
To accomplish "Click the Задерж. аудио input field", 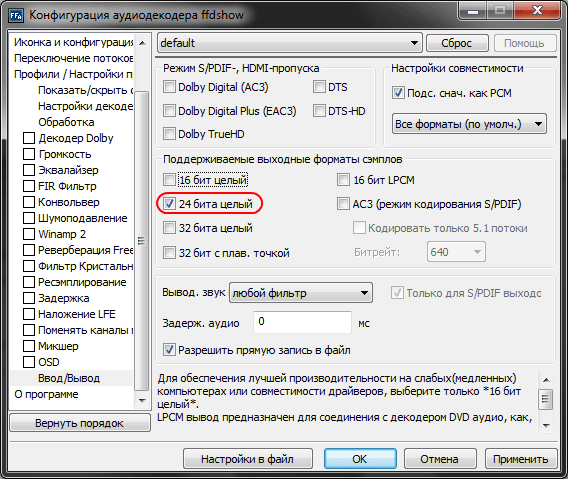I will click(302, 322).
